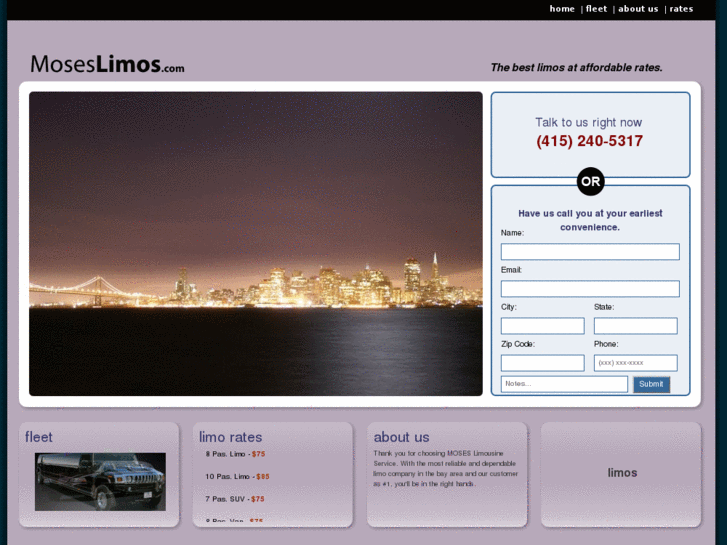Image resolution: width=727 pixels, height=545 pixels.
Task: Click into the City field
Action: pyautogui.click(x=542, y=326)
